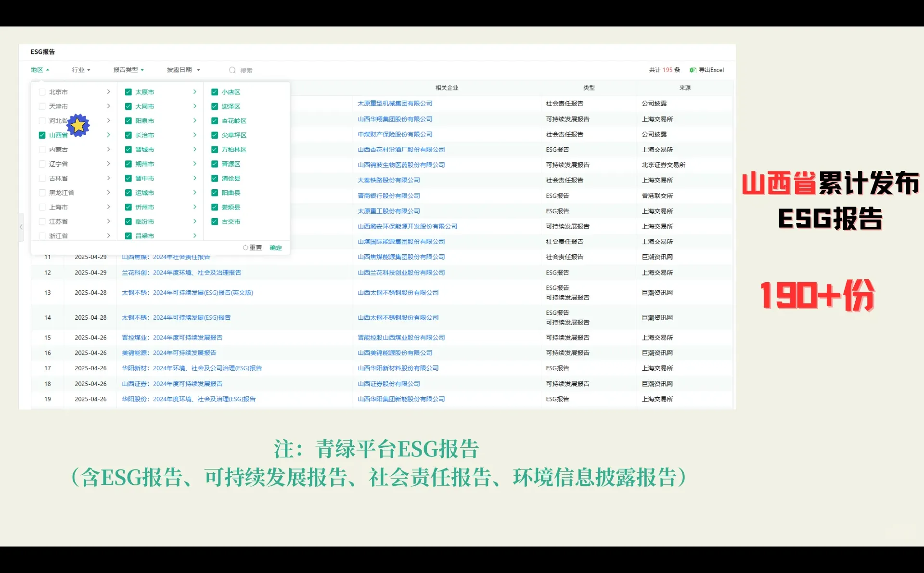The height and width of the screenshot is (573, 924).
Task: Click the arrow icon next to 吕梁市
Action: (195, 236)
